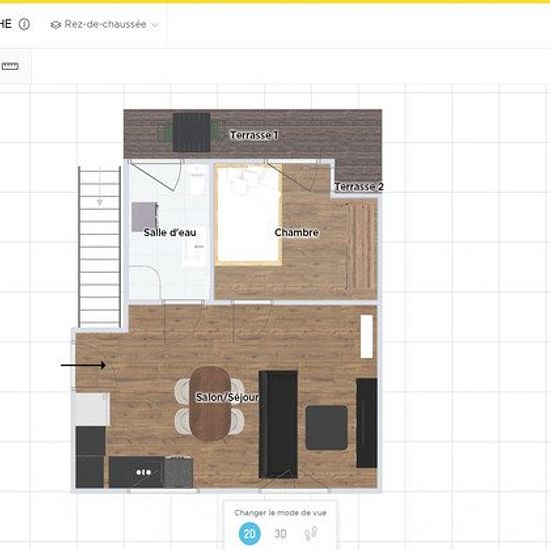The height and width of the screenshot is (550, 550).
Task: Click the floor layers icon
Action: coord(55,25)
